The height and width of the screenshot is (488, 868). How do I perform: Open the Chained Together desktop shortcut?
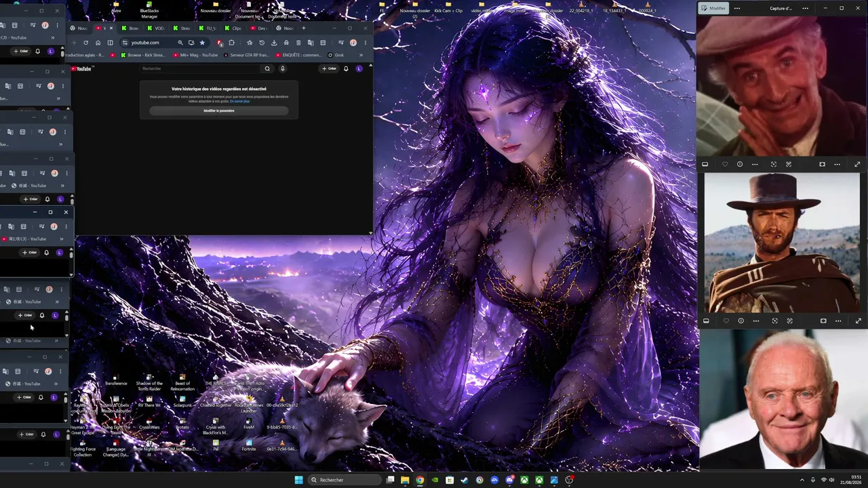pyautogui.click(x=216, y=401)
